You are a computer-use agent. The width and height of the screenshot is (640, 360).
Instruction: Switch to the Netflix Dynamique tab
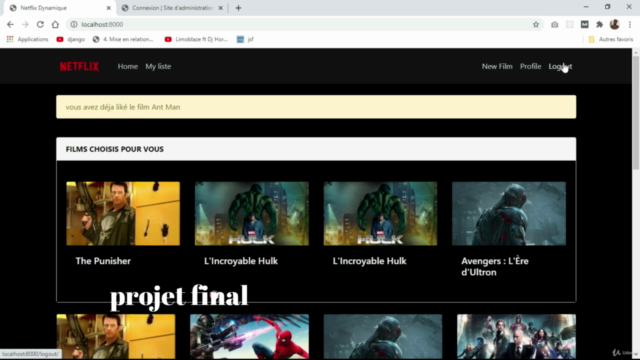(60, 8)
